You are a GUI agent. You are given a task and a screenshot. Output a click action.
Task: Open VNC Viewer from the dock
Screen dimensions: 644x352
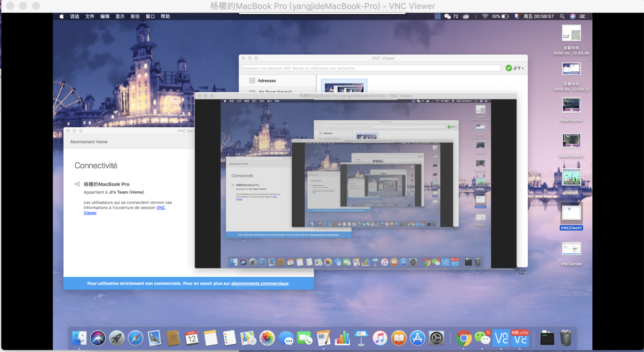tap(501, 338)
